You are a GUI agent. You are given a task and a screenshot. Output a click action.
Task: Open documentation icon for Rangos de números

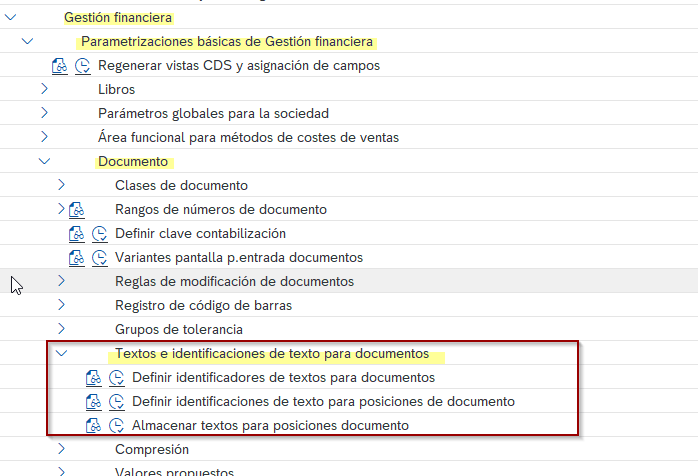(77, 210)
